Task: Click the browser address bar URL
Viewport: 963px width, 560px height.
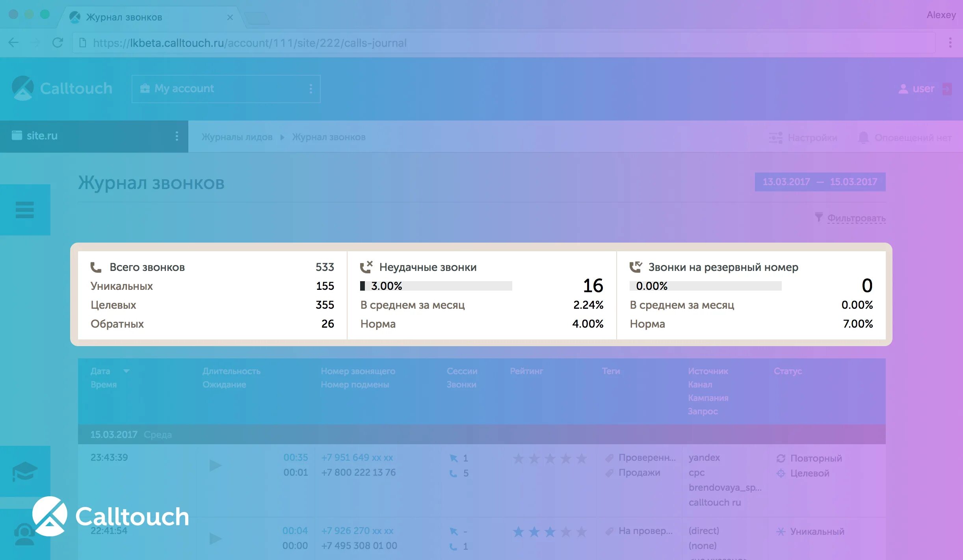Action: point(250,43)
